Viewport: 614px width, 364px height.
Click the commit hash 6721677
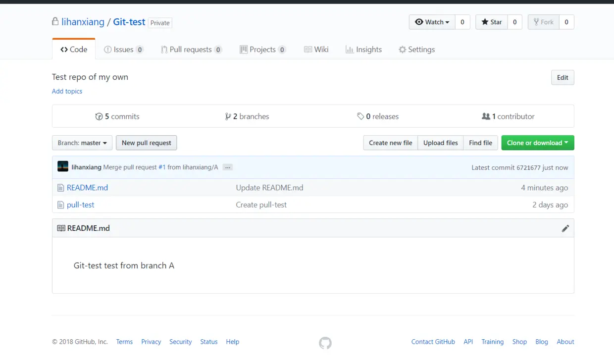(x=528, y=167)
